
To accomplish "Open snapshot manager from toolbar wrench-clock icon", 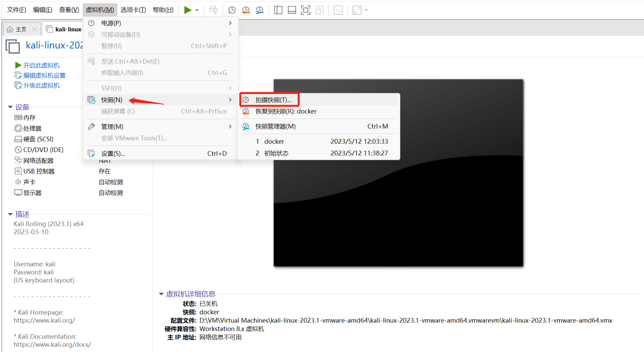I will (x=260, y=10).
